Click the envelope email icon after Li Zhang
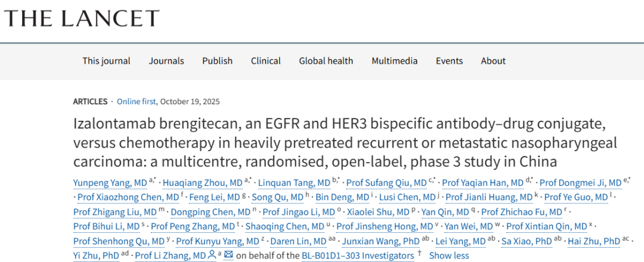This screenshot has width=644, height=262. pyautogui.click(x=228, y=255)
